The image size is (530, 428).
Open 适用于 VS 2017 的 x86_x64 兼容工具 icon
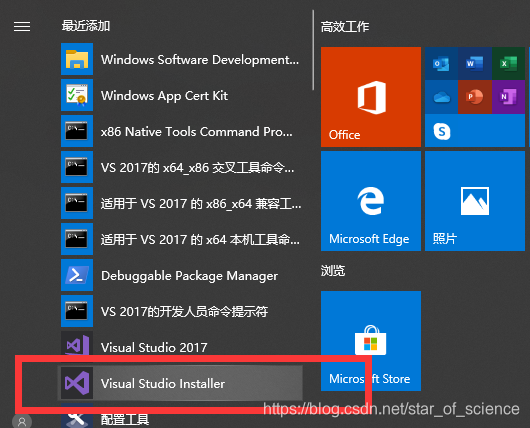(77, 203)
